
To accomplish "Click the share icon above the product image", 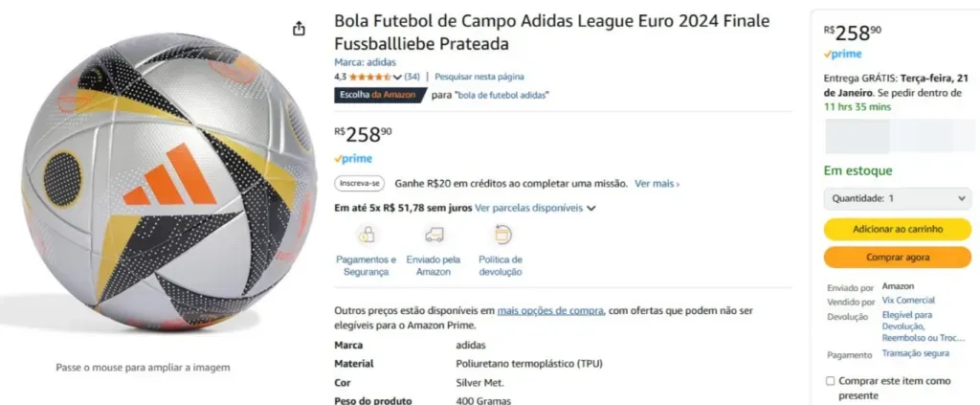I will pos(299,29).
